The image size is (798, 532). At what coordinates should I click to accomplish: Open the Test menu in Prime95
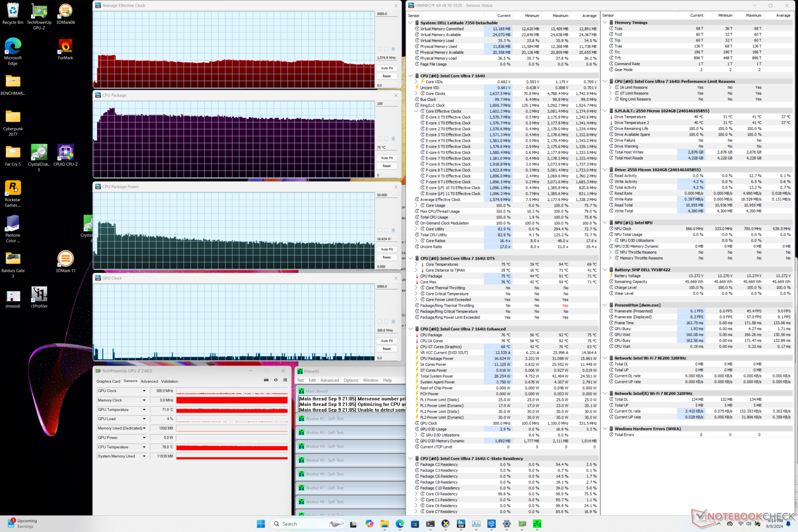[x=301, y=380]
